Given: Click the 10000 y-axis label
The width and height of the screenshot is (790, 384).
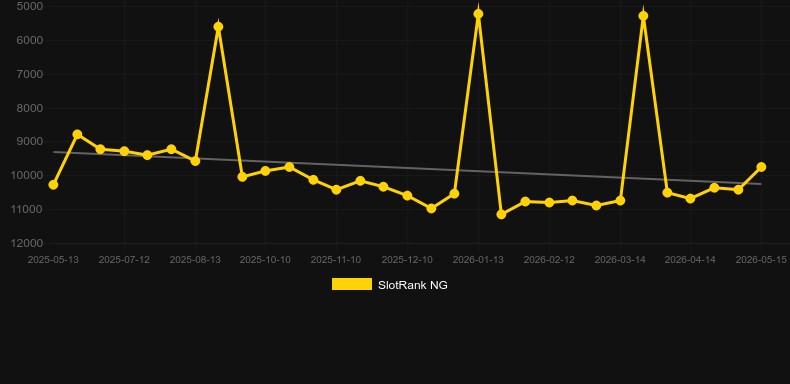Looking at the screenshot, I should [27, 175].
